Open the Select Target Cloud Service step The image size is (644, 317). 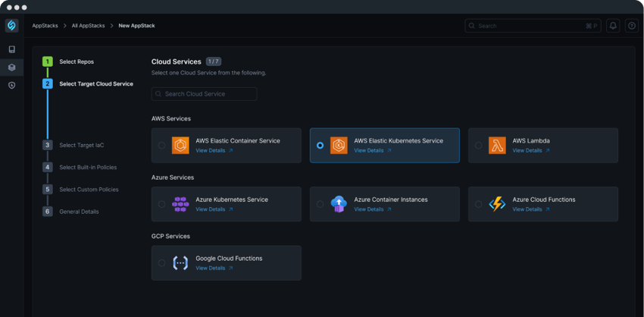tap(96, 84)
